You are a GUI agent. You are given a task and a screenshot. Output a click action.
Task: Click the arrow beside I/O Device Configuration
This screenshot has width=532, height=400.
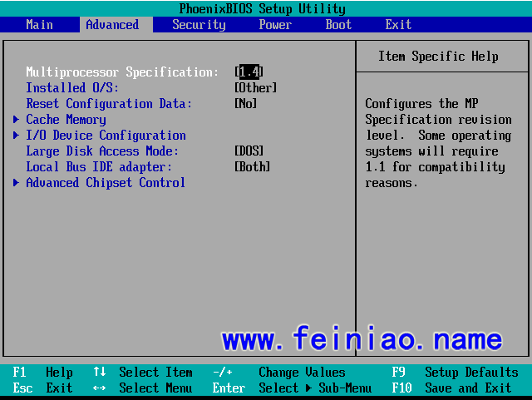16,136
